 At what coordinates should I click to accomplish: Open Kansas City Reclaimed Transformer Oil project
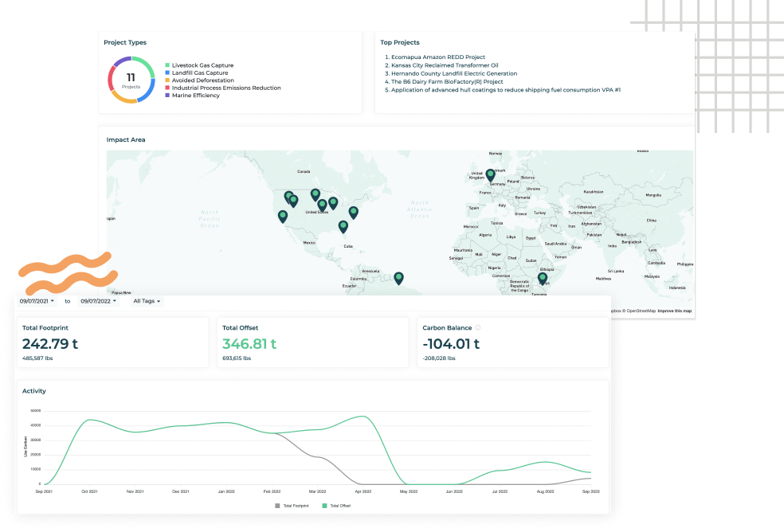pyautogui.click(x=444, y=65)
